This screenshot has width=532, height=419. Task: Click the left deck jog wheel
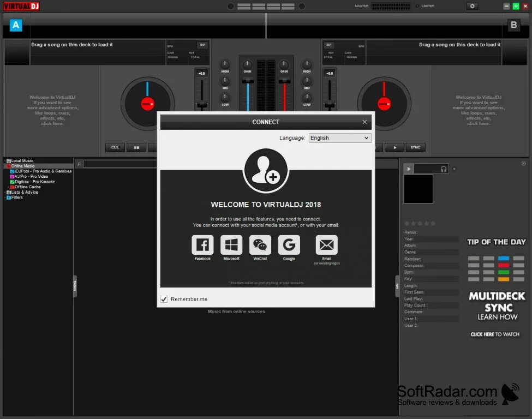147,104
